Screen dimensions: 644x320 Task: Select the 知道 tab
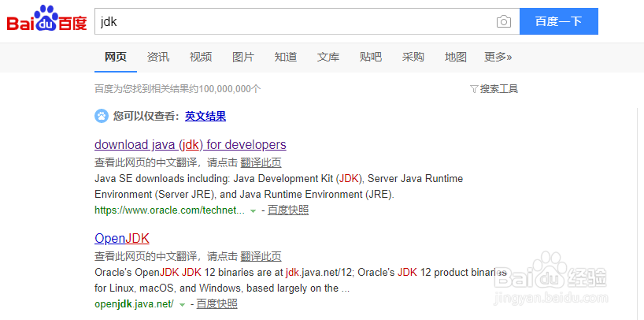pos(286,57)
